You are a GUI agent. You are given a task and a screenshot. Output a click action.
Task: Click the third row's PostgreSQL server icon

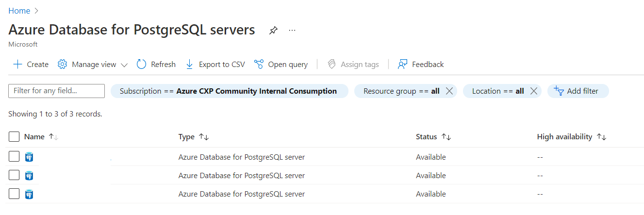pyautogui.click(x=29, y=194)
